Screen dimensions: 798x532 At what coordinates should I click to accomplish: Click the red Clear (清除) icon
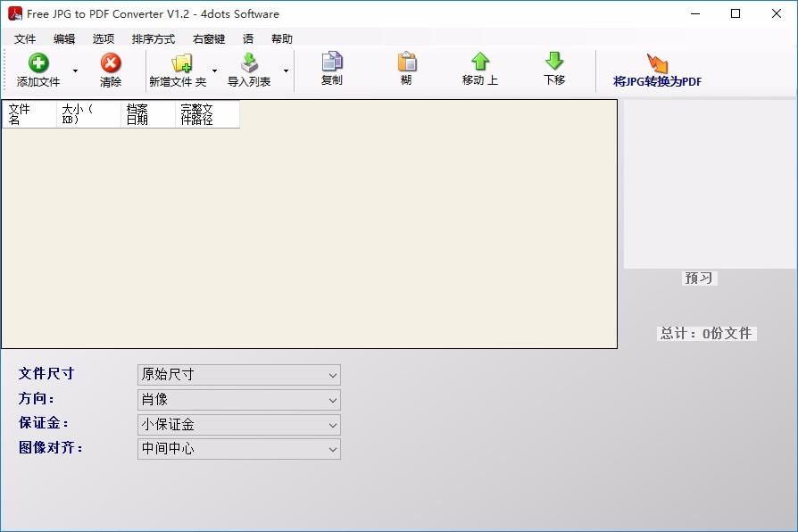pyautogui.click(x=111, y=62)
